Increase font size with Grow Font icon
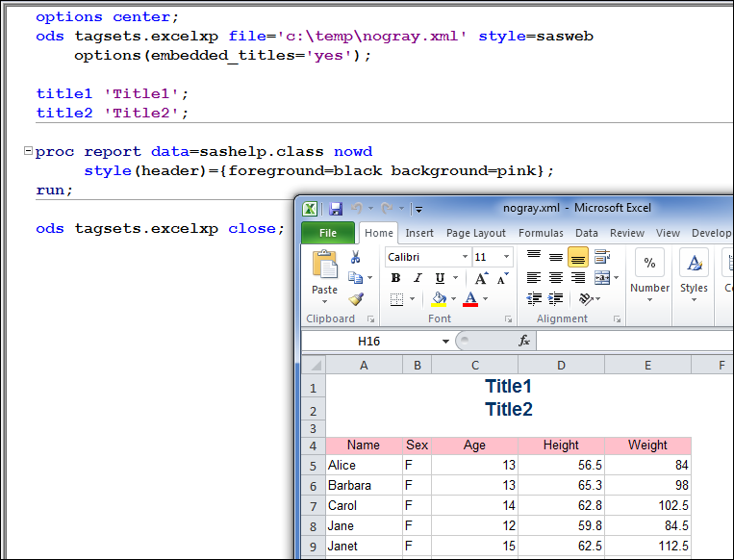This screenshot has width=734, height=560. [482, 278]
